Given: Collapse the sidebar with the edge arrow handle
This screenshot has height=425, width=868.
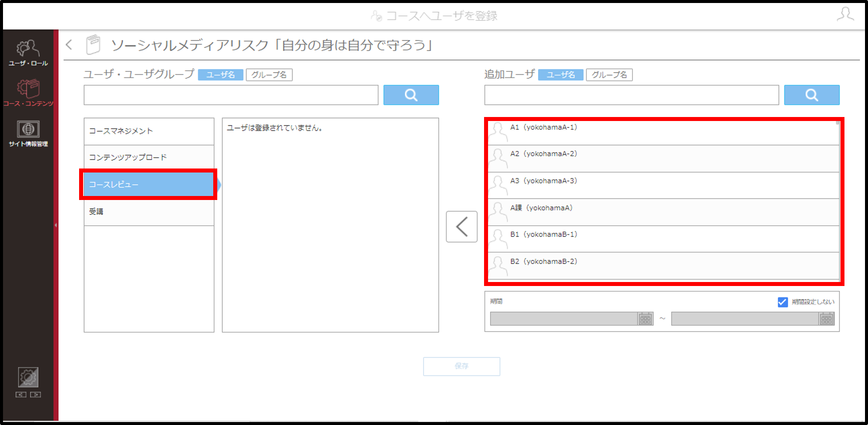Looking at the screenshot, I should [56, 225].
